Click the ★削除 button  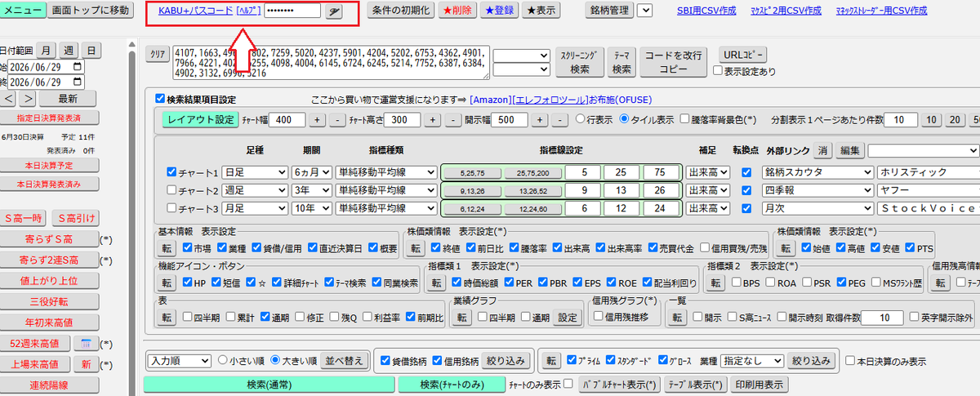coord(457,11)
